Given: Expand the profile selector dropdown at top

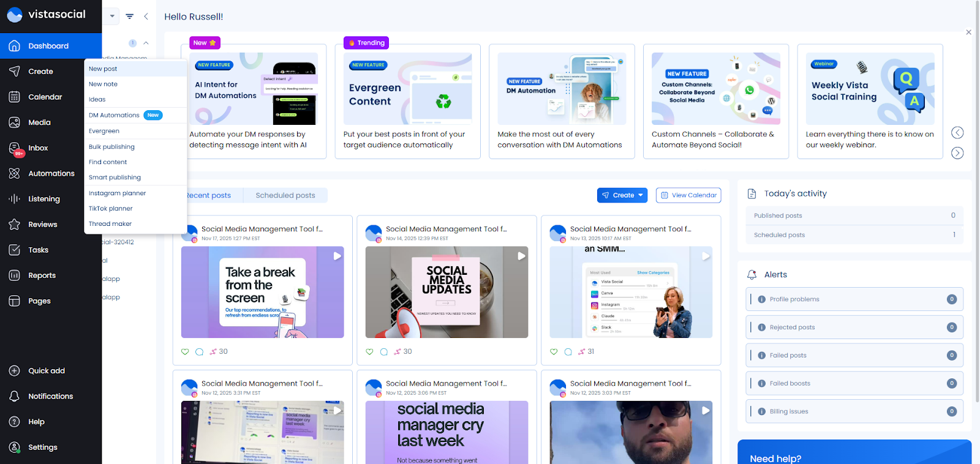Looking at the screenshot, I should click(x=111, y=17).
